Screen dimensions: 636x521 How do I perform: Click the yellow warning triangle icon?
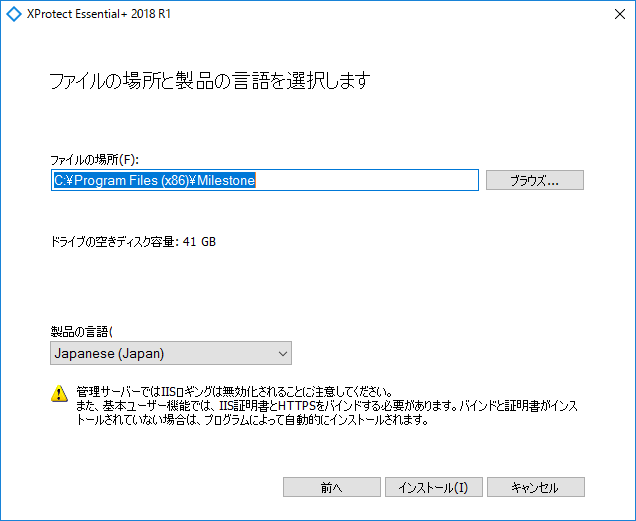pos(59,393)
